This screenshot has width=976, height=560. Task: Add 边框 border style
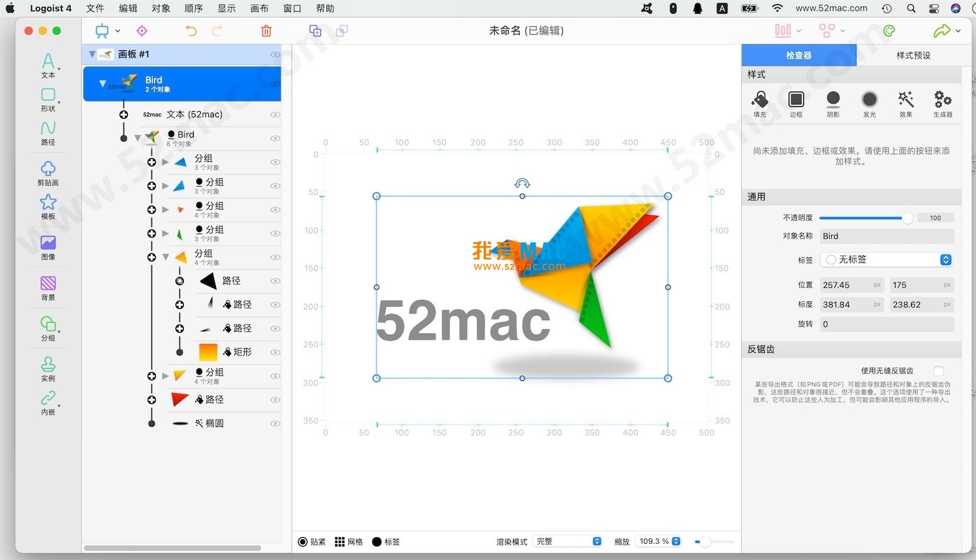(796, 103)
